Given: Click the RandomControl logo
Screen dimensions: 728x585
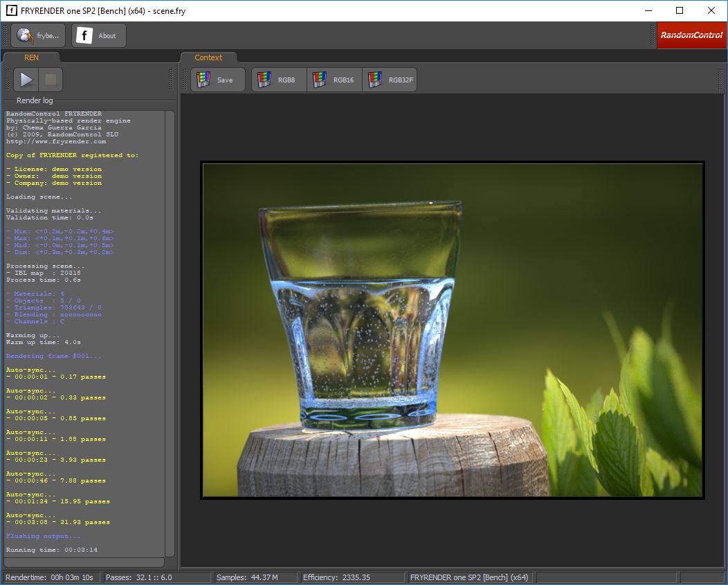Looking at the screenshot, I should click(x=691, y=35).
